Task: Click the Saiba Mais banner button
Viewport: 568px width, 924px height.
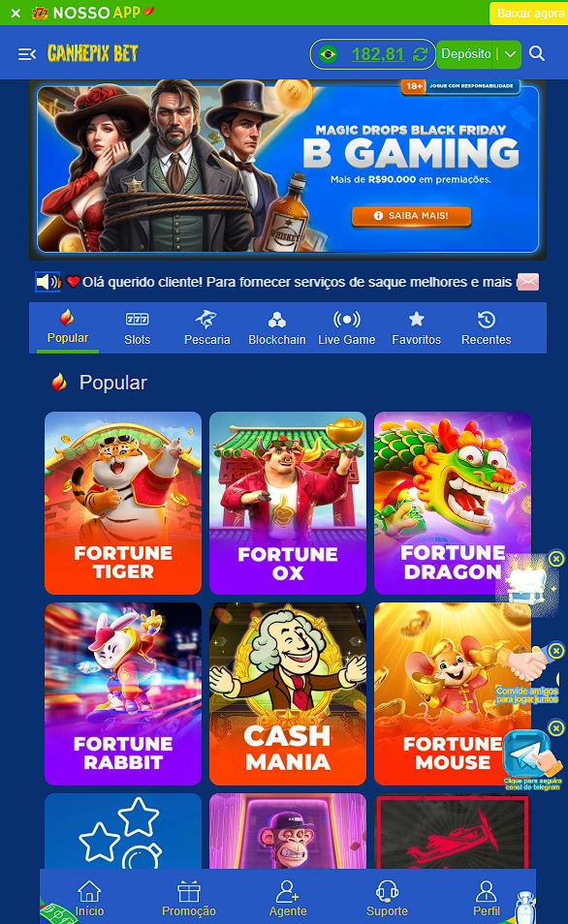Action: click(412, 216)
